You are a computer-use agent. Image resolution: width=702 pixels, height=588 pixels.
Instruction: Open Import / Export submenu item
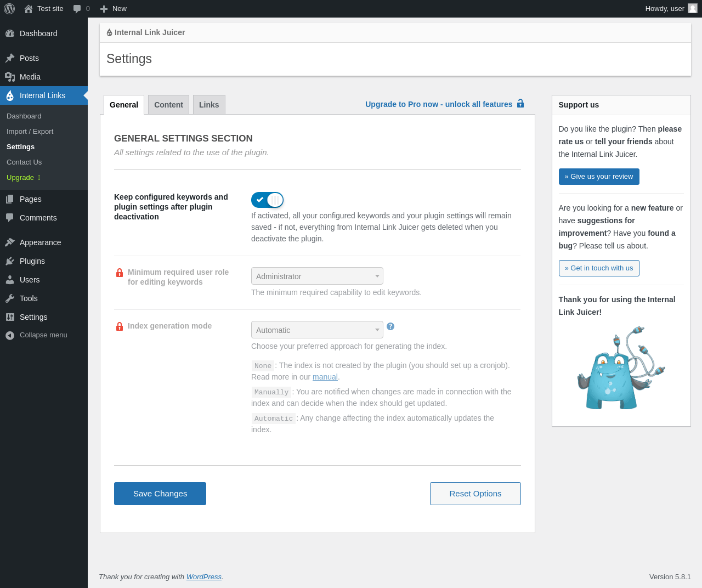(30, 132)
